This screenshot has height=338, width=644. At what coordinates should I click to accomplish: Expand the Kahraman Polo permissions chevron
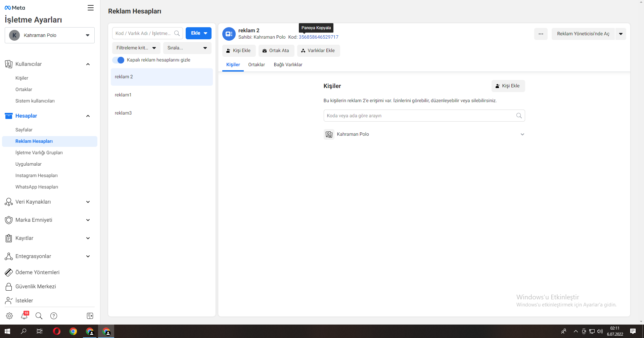tap(522, 134)
